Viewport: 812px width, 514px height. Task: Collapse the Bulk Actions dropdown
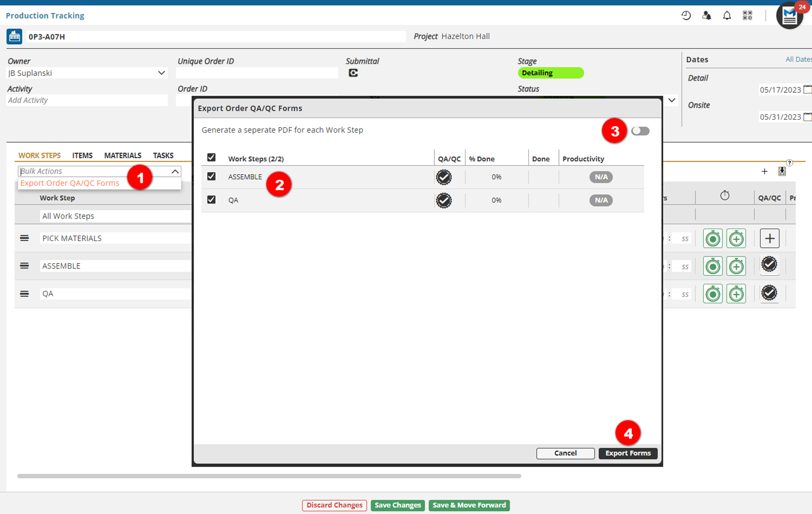[x=175, y=172]
